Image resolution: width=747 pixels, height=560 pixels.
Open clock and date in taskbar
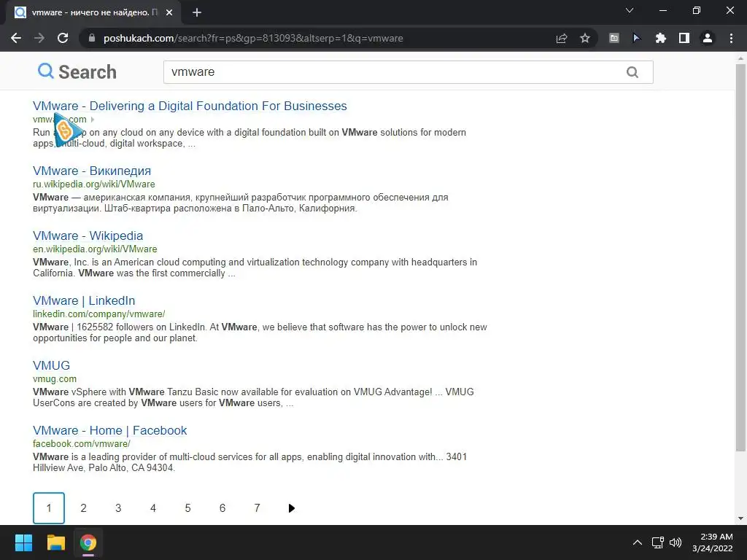tap(712, 542)
